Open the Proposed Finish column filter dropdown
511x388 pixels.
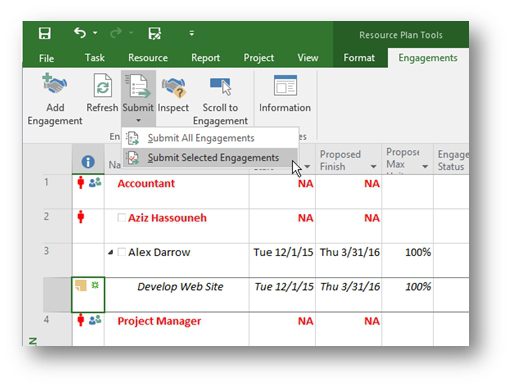(x=373, y=166)
